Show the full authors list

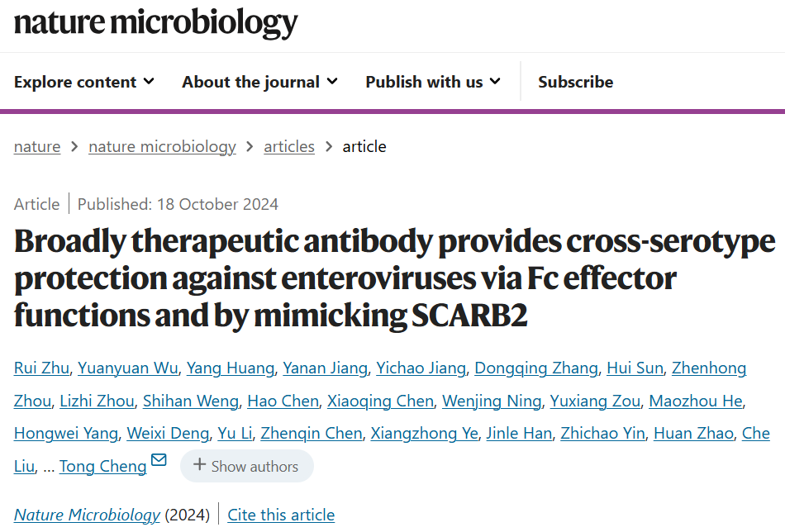point(246,466)
